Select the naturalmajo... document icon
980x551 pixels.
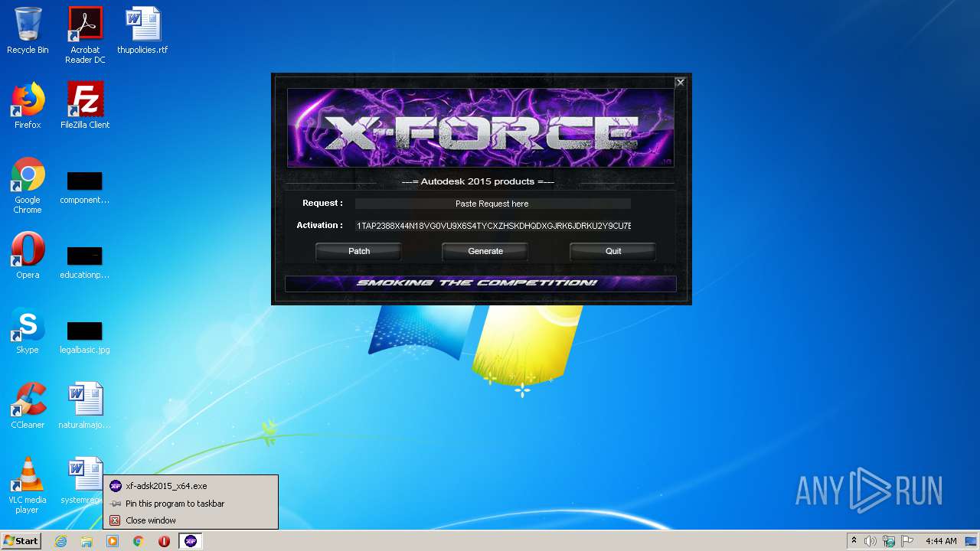(85, 406)
